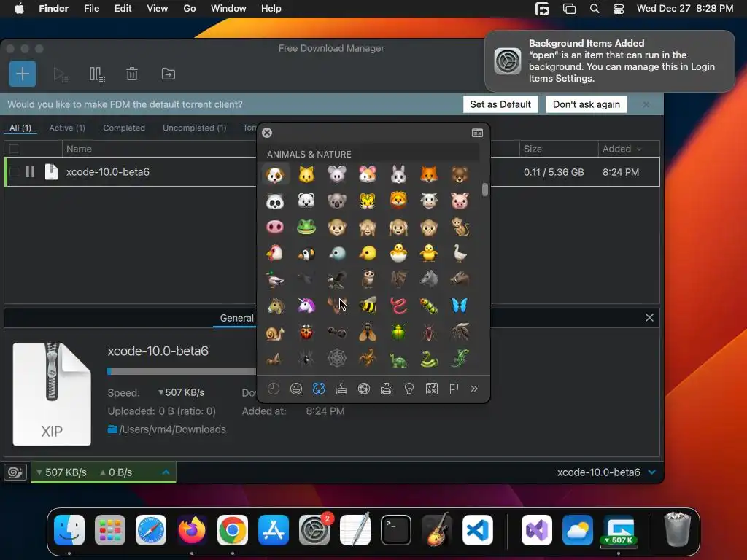The image size is (747, 560).
Task: Switch to Flags emoji category
Action: click(454, 389)
